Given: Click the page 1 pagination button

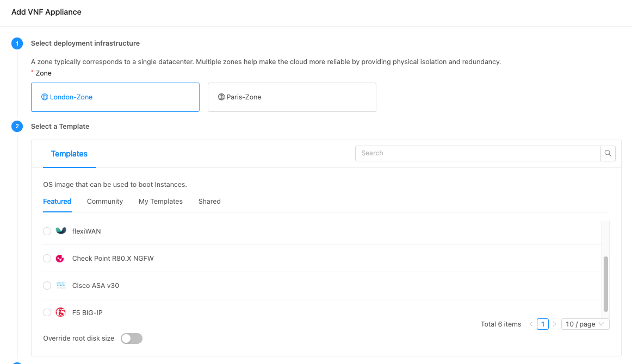Looking at the screenshot, I should (x=542, y=324).
